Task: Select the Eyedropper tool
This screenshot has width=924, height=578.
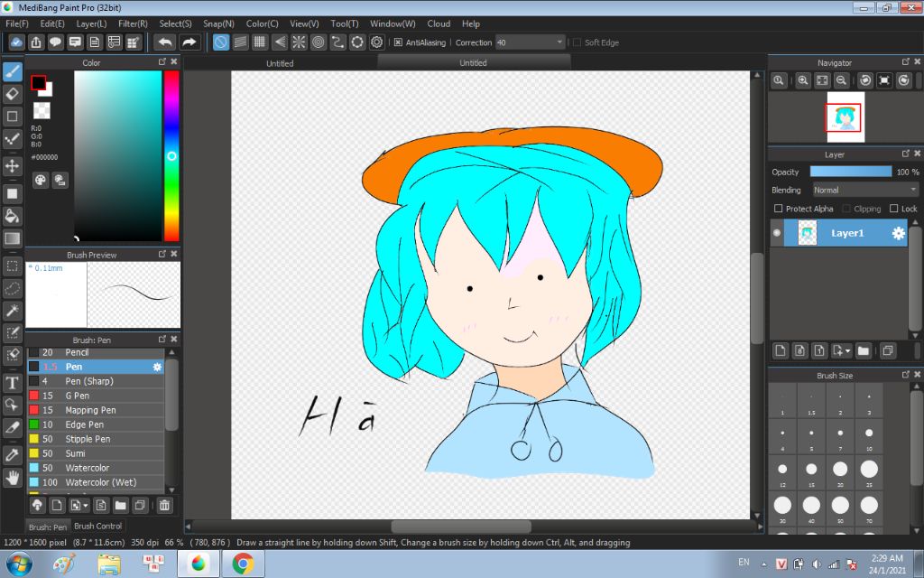Action: [13, 455]
